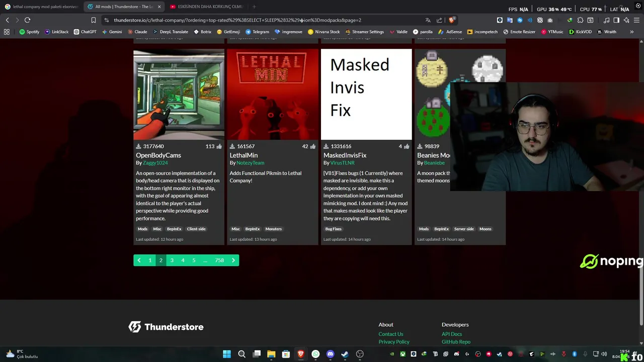The height and width of the screenshot is (362, 644).
Task: Go to previous page with left arrow
Action: [139, 260]
